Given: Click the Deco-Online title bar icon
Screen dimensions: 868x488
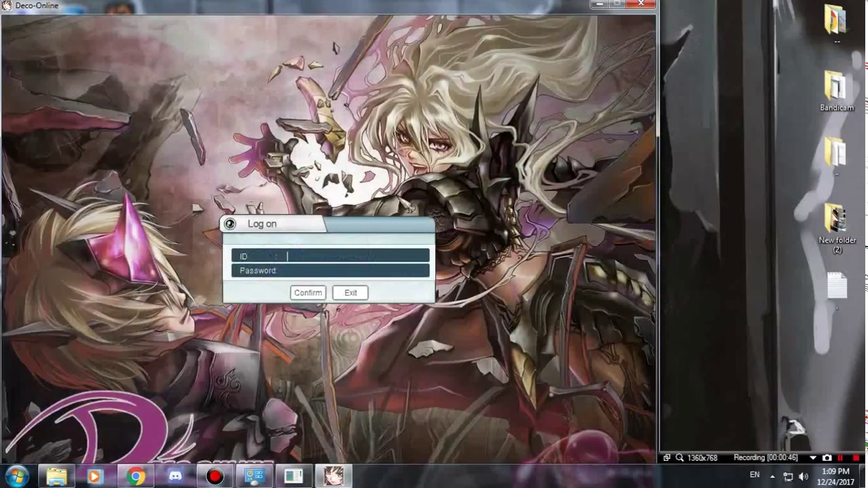Looking at the screenshot, I should click(7, 5).
